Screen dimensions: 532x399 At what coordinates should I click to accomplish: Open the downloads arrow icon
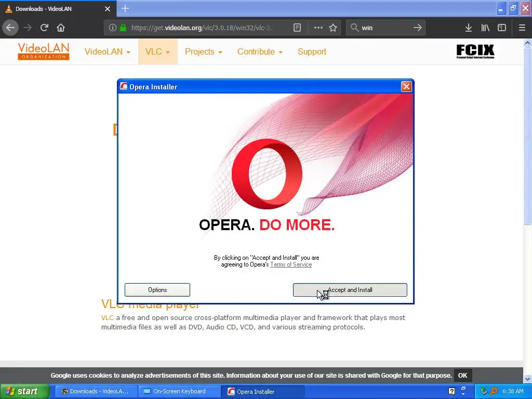469,28
